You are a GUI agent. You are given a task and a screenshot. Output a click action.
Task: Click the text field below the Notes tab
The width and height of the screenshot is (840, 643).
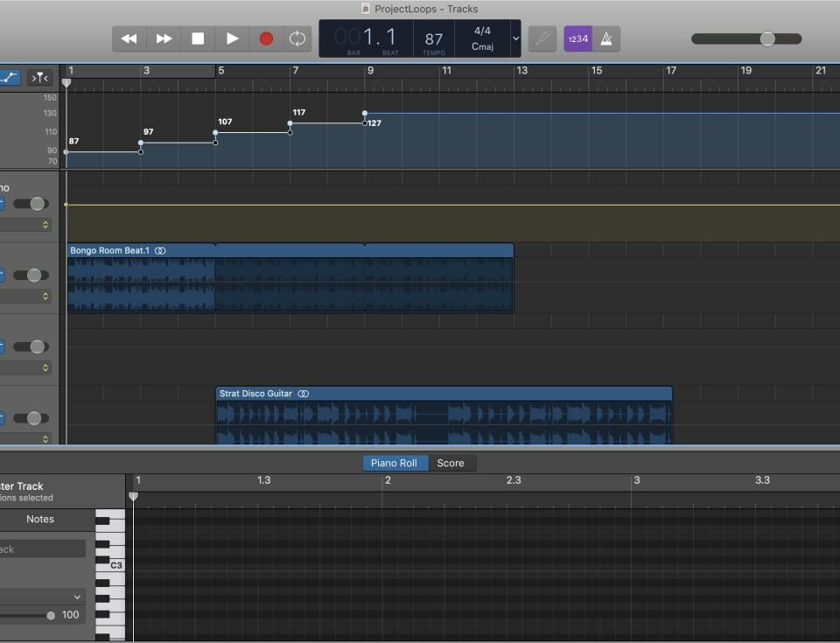click(x=42, y=549)
